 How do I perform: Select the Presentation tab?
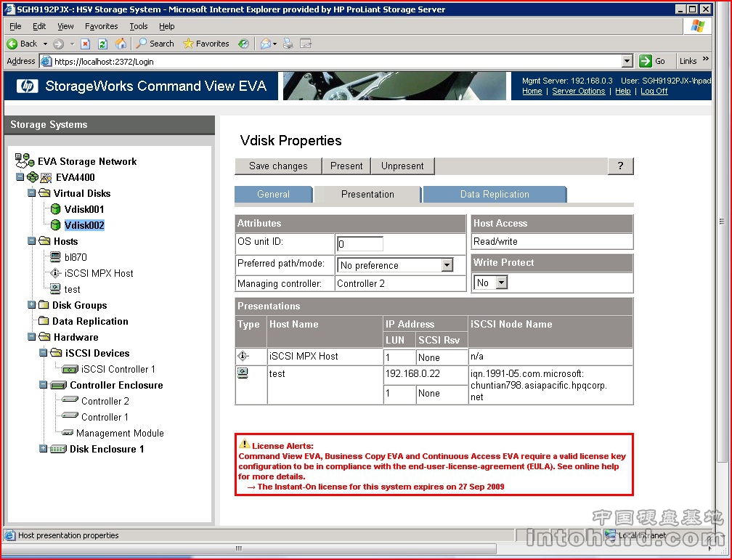[367, 195]
